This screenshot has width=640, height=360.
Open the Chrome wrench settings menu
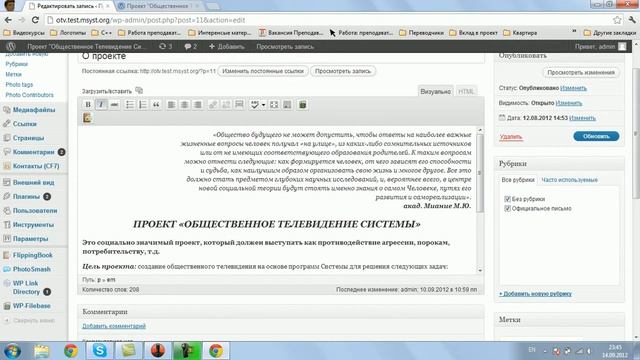pos(632,20)
